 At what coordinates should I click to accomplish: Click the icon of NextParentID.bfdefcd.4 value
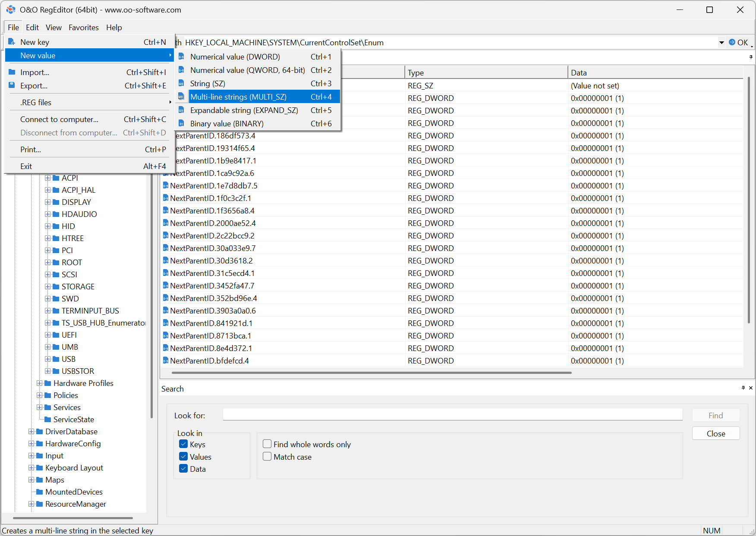165,361
